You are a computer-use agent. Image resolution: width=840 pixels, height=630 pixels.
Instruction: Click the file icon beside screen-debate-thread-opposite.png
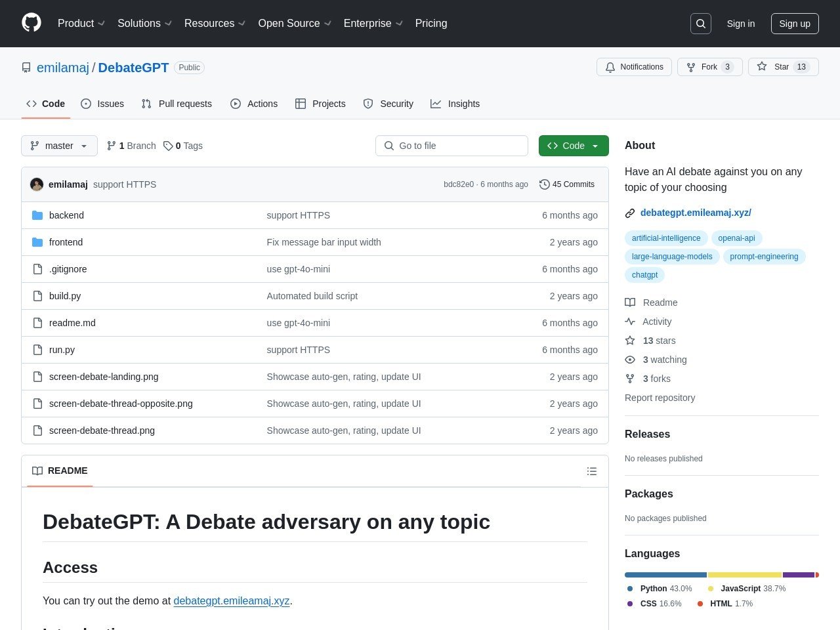(37, 404)
